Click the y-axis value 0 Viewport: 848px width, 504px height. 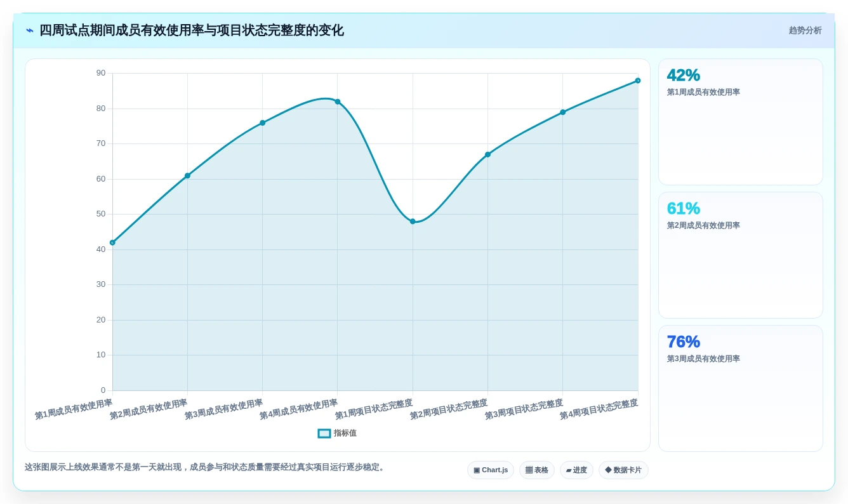click(103, 390)
